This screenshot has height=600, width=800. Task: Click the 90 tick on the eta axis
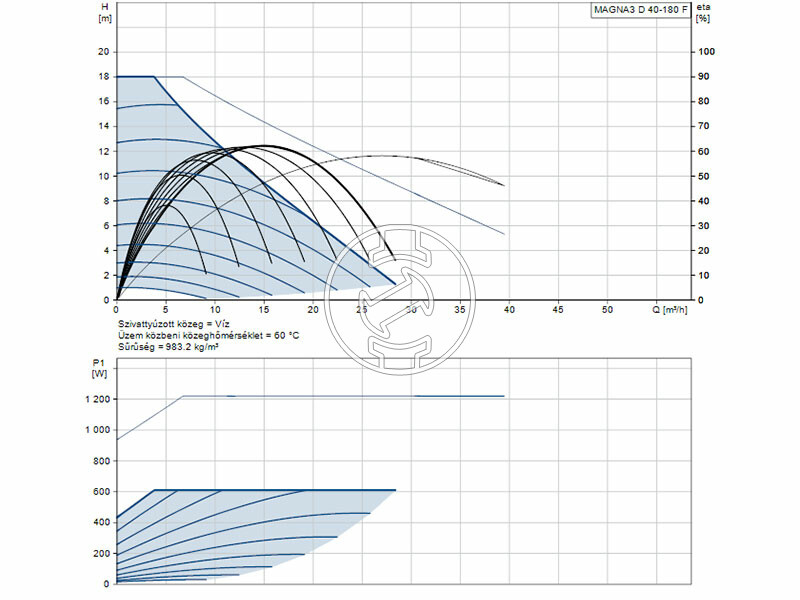coord(705,76)
